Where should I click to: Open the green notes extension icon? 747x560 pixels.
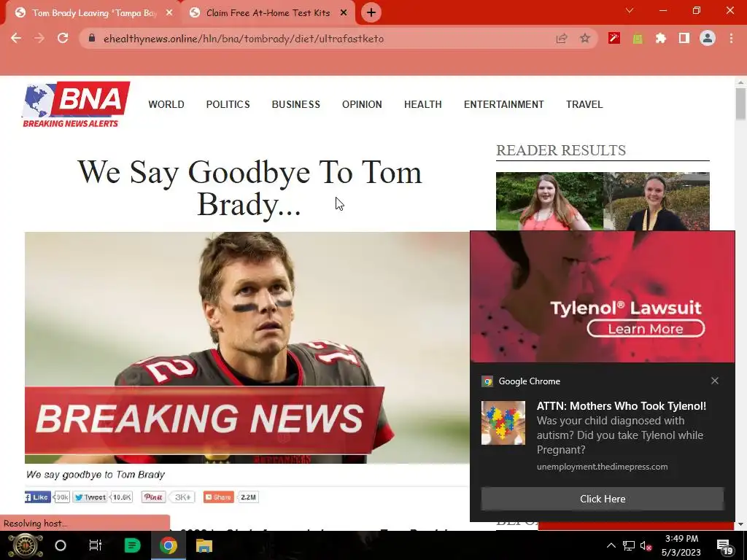638,39
